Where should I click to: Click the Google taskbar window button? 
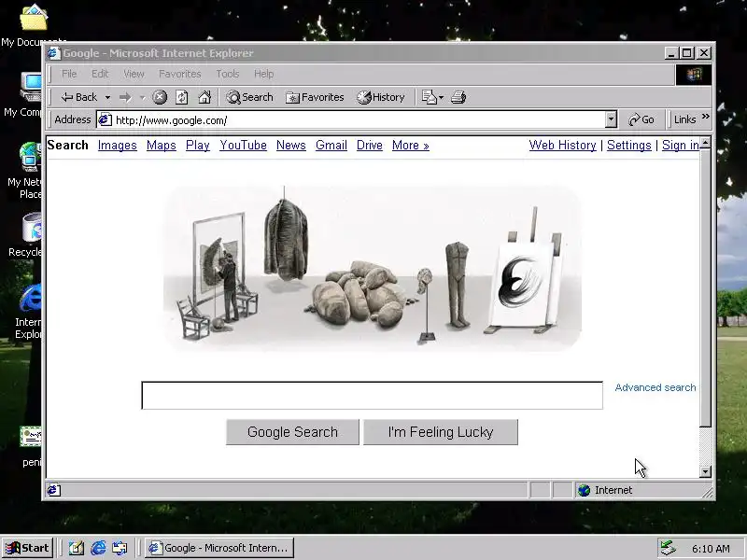click(219, 548)
